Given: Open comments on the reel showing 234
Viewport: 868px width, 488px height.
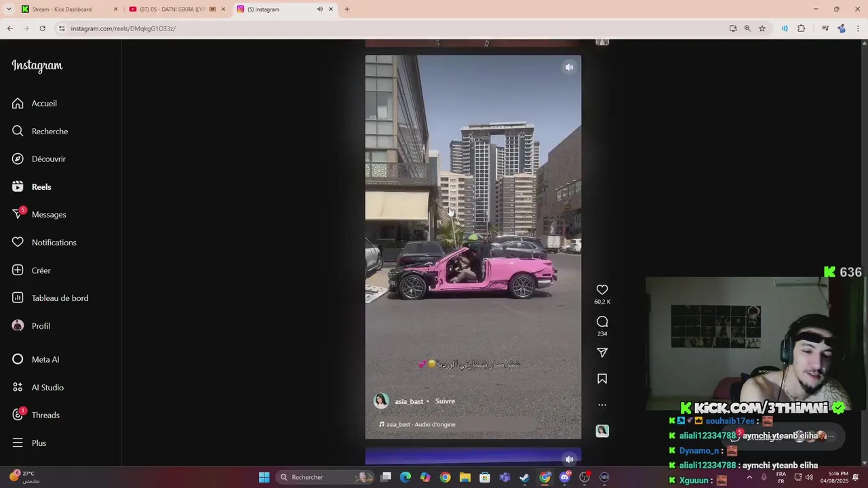Looking at the screenshot, I should [x=602, y=321].
